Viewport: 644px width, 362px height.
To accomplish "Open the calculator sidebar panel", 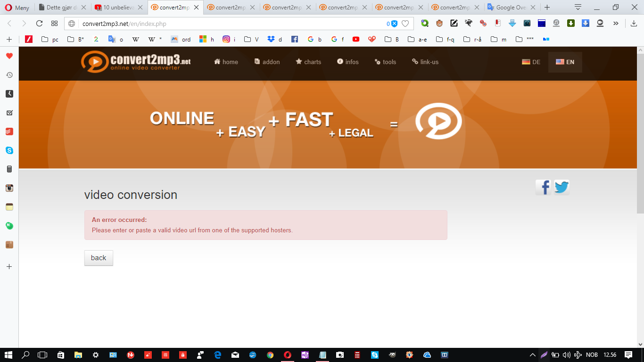I will [9, 169].
